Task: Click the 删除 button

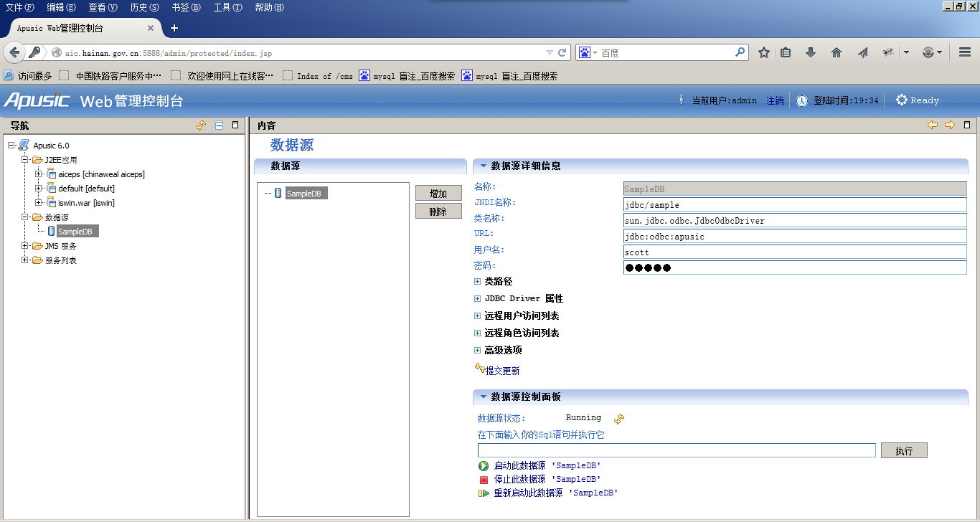Action: pyautogui.click(x=438, y=212)
